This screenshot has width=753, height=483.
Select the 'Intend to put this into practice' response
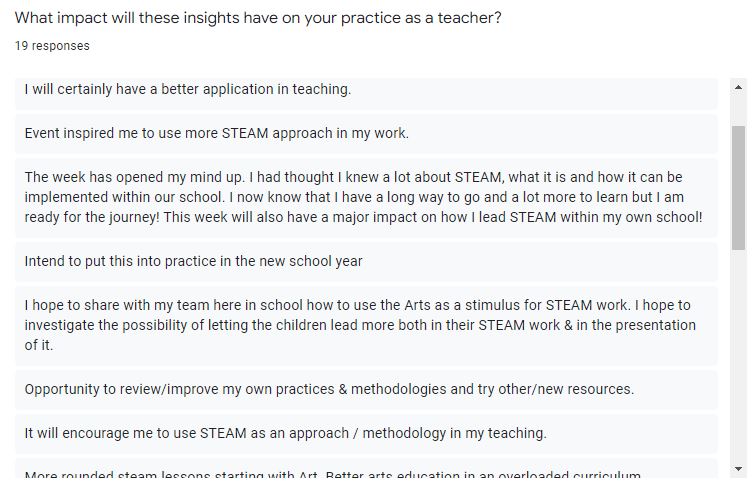pos(366,262)
